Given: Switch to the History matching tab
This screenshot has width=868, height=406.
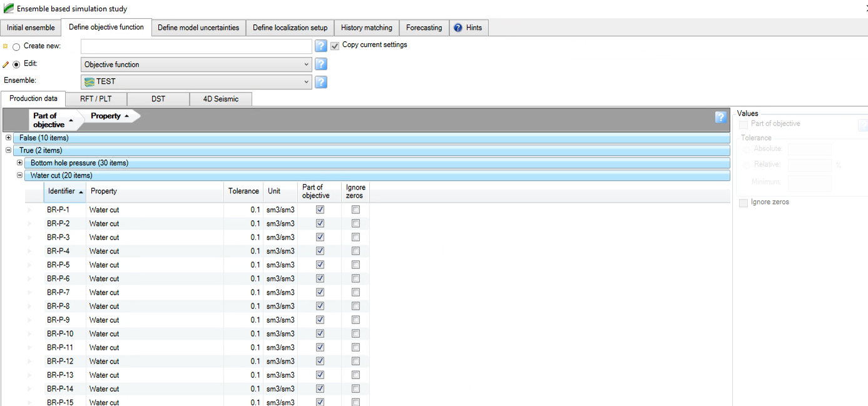Looking at the screenshot, I should point(367,28).
